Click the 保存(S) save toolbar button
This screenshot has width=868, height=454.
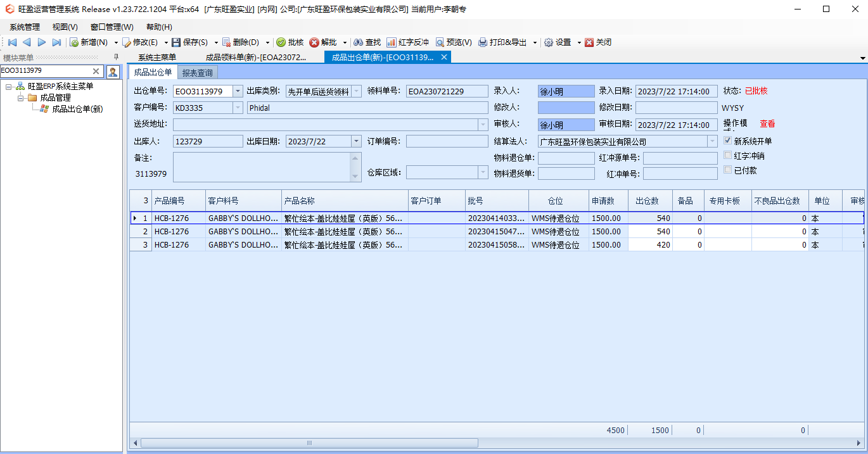(189, 42)
